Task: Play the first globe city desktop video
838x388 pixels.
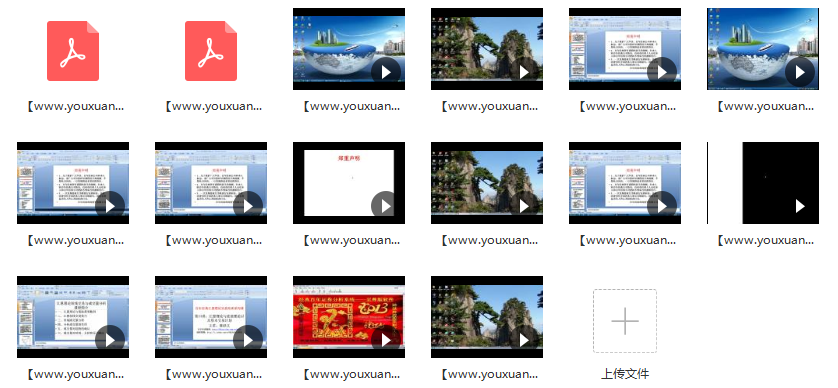Action: [386, 72]
